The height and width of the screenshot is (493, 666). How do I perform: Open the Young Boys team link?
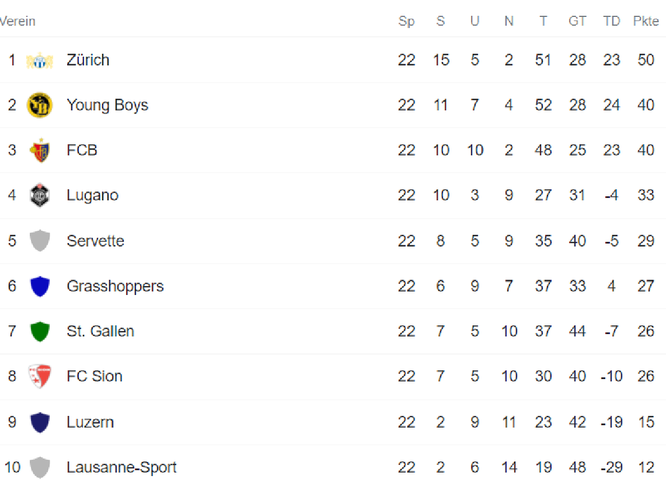[107, 105]
